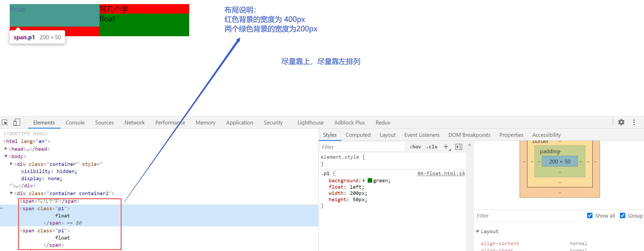Click the .cls class editor toggle
644x251 pixels.
[432, 147]
